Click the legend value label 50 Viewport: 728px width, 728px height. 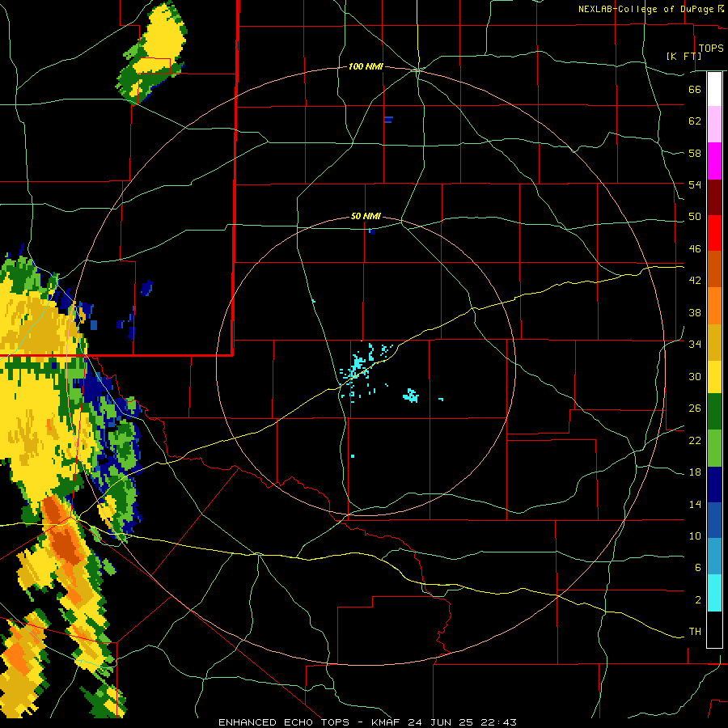pos(695,217)
